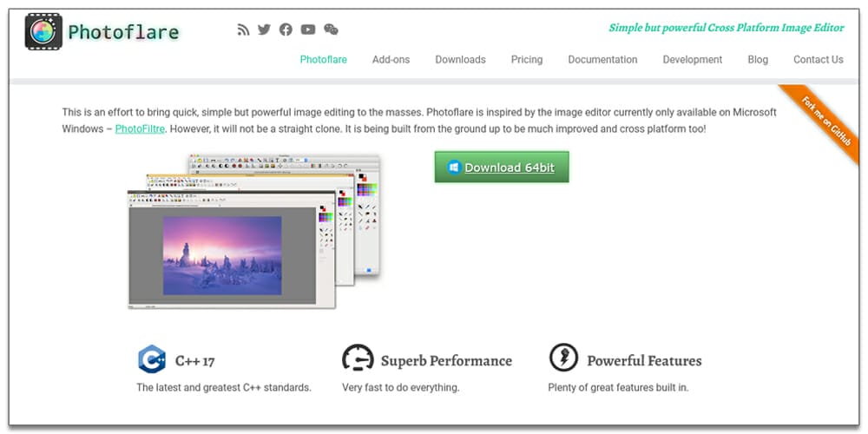Follow the PhotoFiltre hyperlink
This screenshot has width=868, height=434.
point(140,129)
